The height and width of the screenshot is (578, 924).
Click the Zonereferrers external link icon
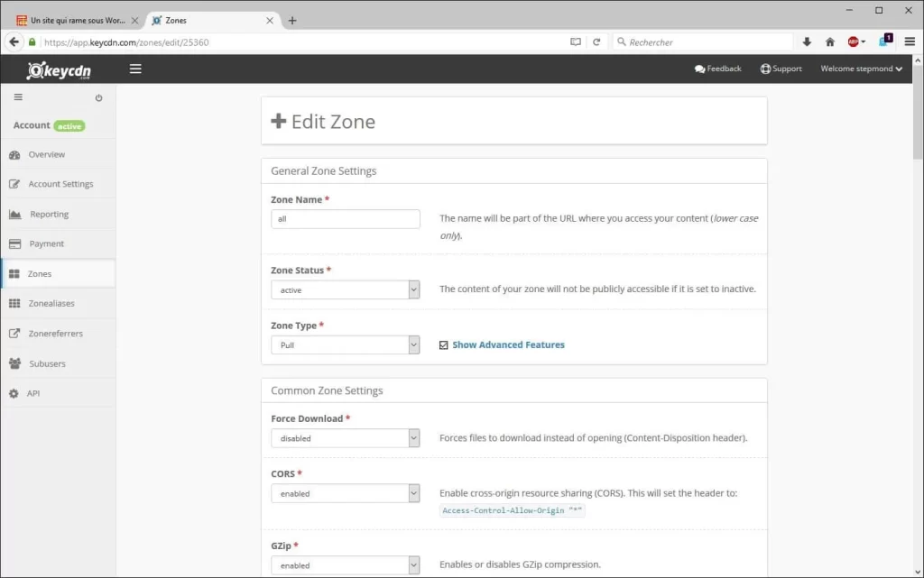[x=14, y=333]
